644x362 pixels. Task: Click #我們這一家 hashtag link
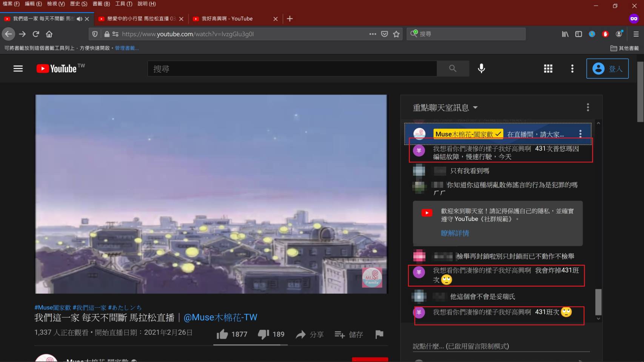[x=89, y=307]
